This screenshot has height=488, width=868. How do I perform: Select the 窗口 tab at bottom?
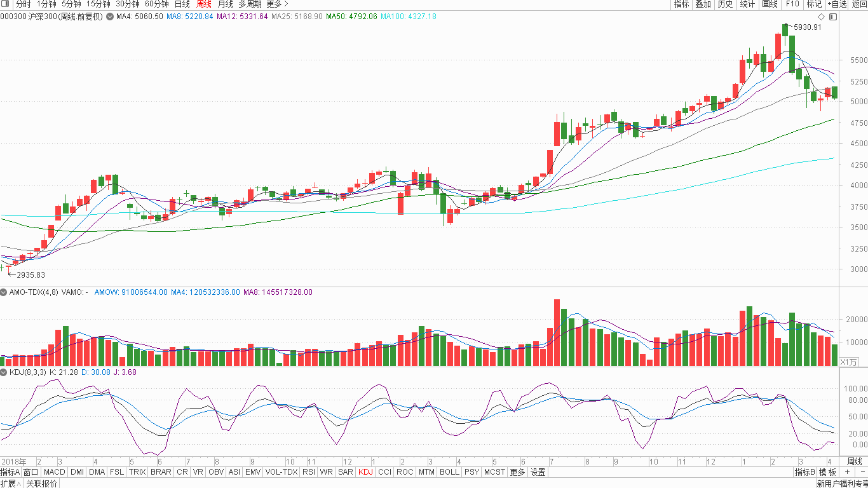pyautogui.click(x=31, y=472)
